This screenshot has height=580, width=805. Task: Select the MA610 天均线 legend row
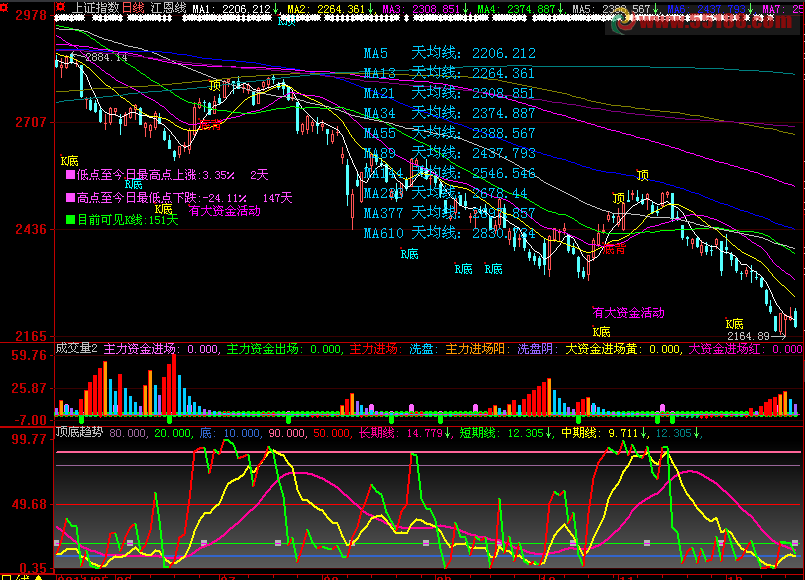450,233
